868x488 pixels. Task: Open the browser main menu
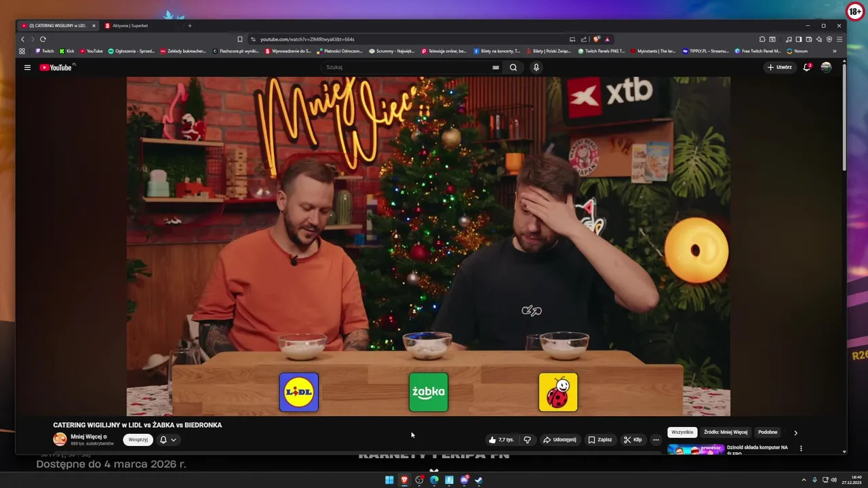[x=840, y=39]
